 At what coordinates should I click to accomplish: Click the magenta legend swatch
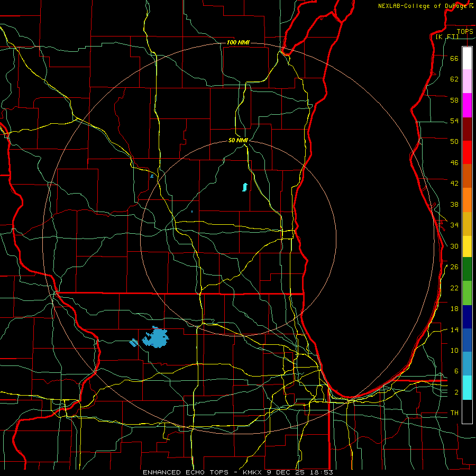pyautogui.click(x=467, y=105)
